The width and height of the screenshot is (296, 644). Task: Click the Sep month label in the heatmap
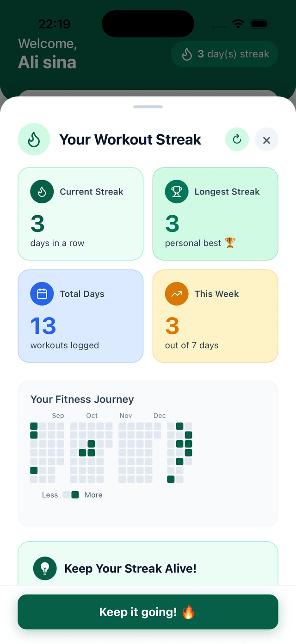(58, 415)
